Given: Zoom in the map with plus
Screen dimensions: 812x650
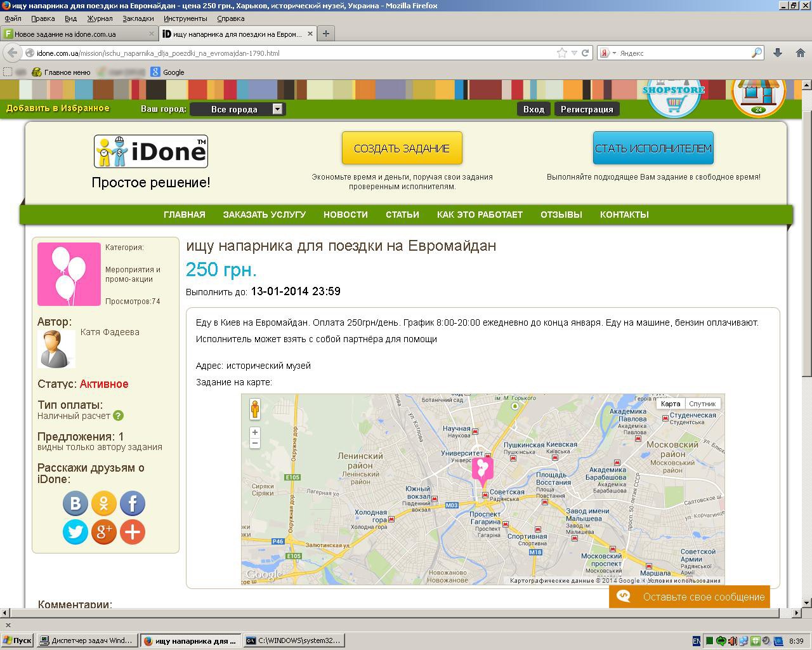Looking at the screenshot, I should click(255, 432).
